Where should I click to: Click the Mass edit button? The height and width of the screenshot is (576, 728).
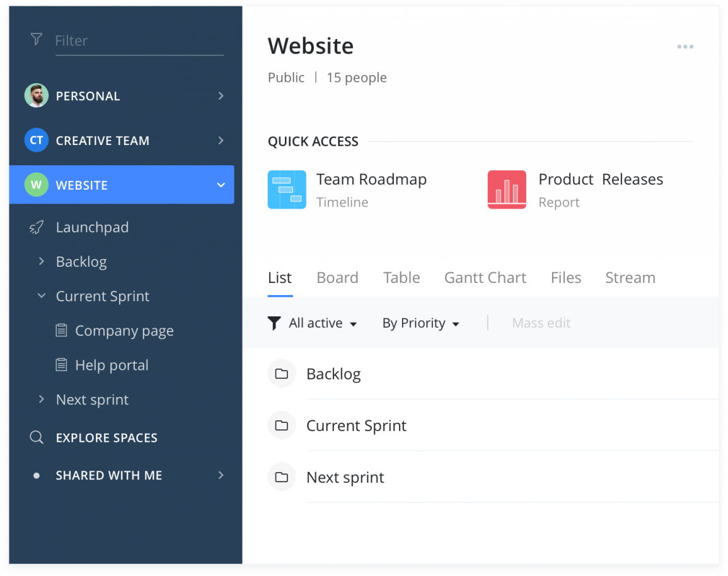point(541,323)
